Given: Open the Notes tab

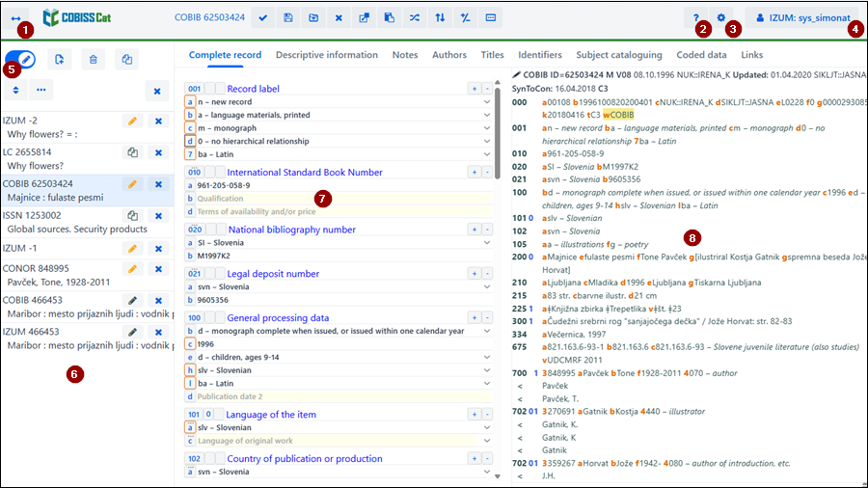Looking at the screenshot, I should (405, 55).
